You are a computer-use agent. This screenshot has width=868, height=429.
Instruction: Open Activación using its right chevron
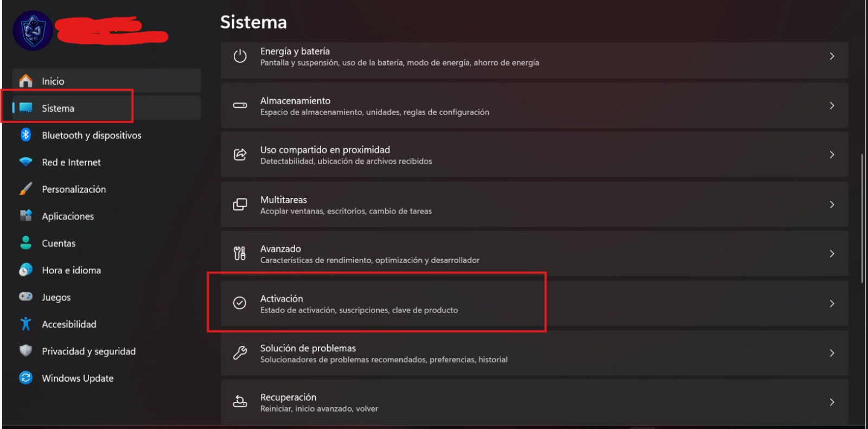click(x=832, y=304)
